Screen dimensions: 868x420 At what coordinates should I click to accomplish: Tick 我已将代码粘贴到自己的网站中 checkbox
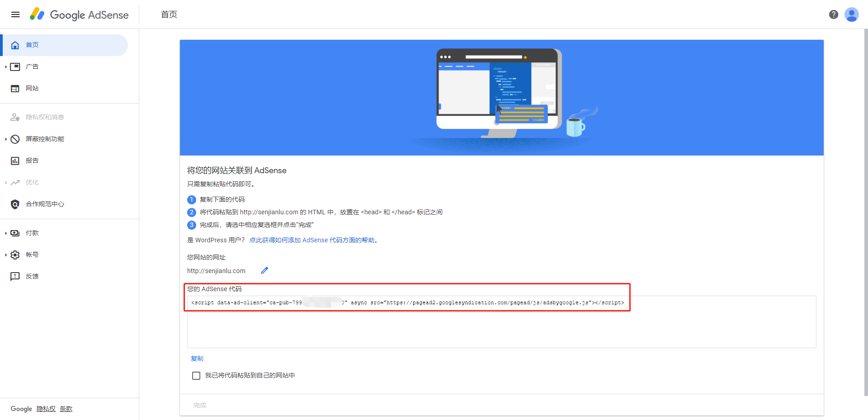(x=196, y=376)
